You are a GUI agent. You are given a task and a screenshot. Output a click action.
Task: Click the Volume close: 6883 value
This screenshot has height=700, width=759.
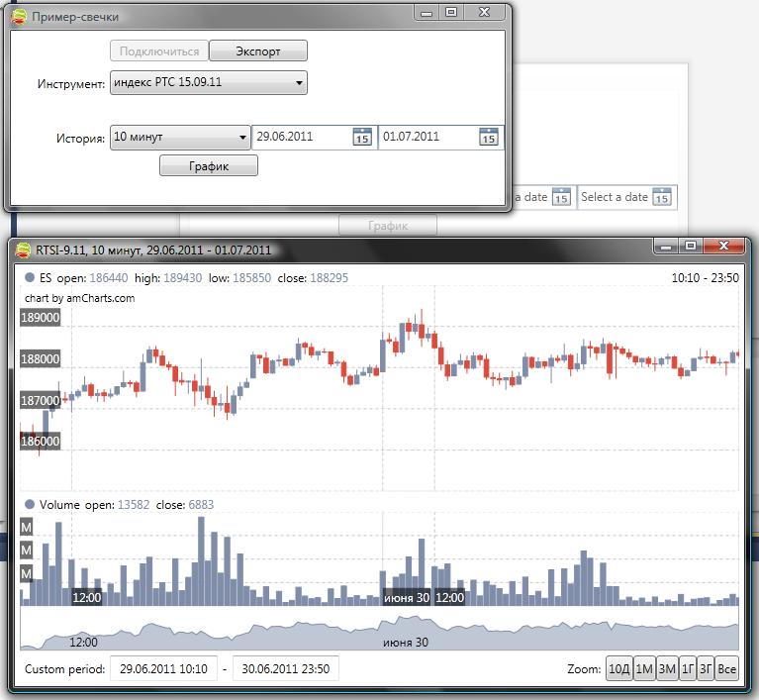click(201, 505)
